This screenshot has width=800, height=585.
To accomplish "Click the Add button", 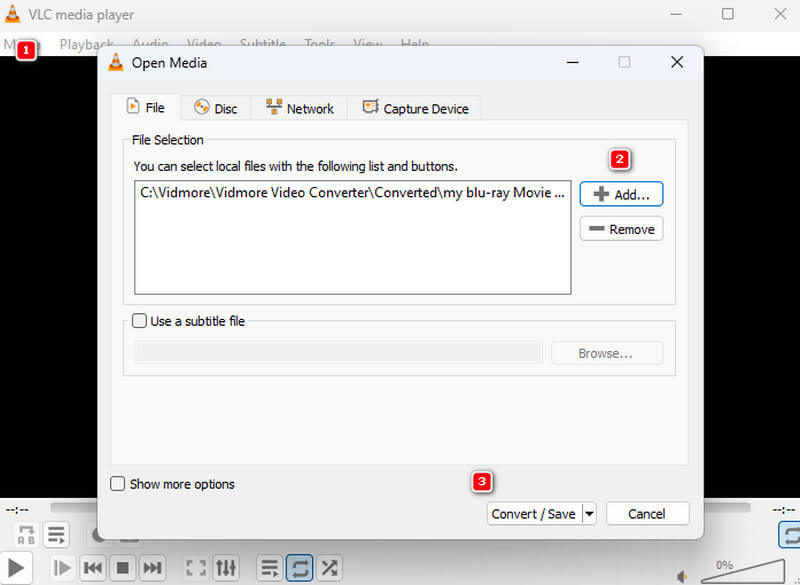I will [x=621, y=194].
